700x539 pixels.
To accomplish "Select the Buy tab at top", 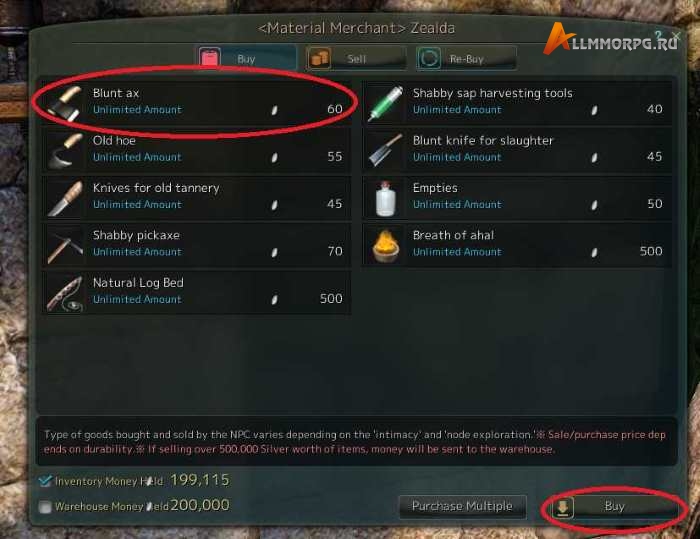I will click(246, 58).
